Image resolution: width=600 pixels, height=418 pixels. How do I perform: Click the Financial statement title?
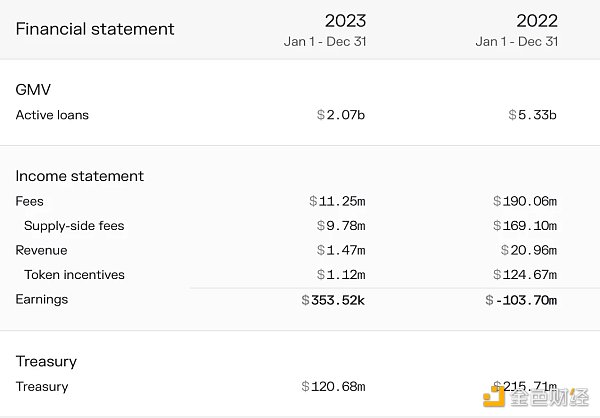click(x=95, y=29)
